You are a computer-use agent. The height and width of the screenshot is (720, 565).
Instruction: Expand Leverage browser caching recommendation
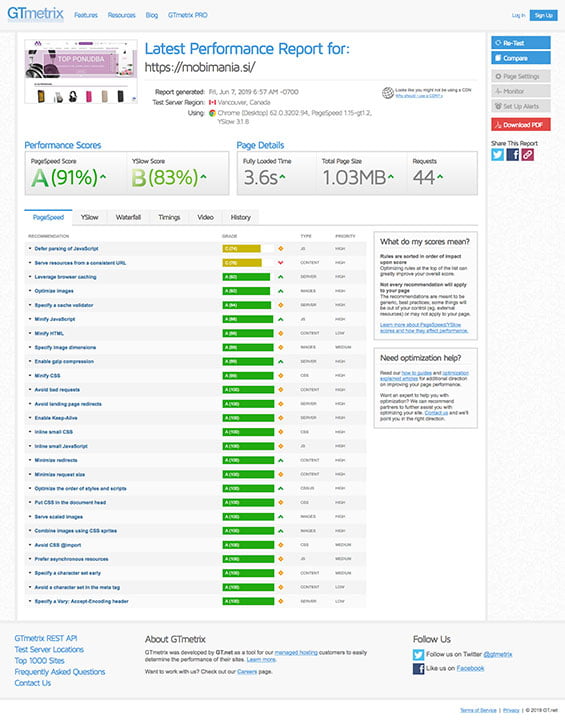coord(65,277)
